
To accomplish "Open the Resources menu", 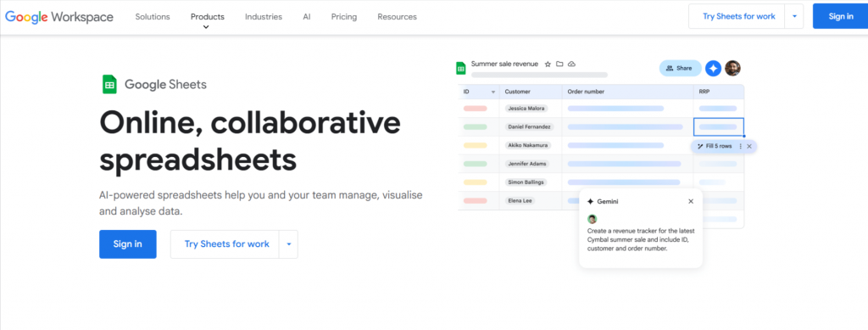I will (x=397, y=17).
